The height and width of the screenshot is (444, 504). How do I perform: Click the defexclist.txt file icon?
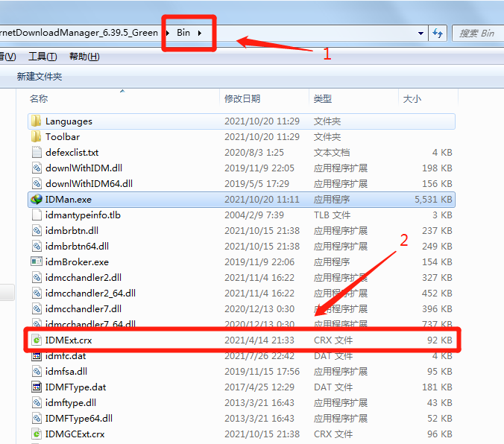pos(37,152)
